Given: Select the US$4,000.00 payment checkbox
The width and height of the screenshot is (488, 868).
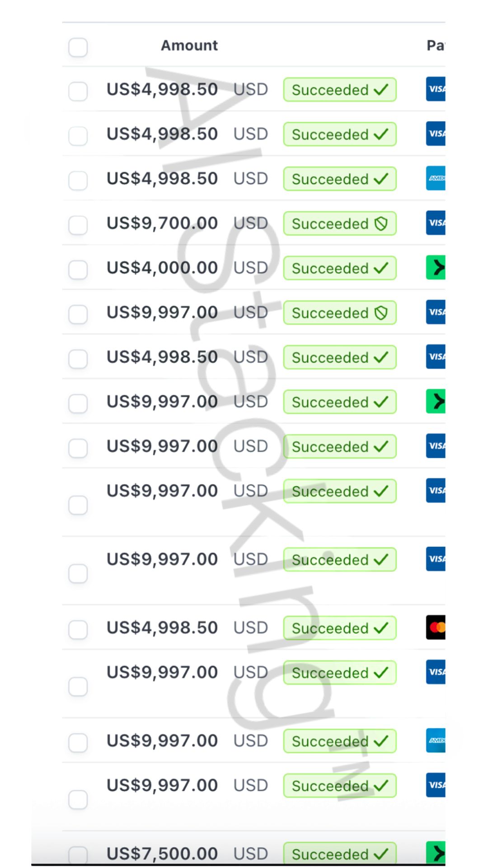Looking at the screenshot, I should (x=78, y=269).
